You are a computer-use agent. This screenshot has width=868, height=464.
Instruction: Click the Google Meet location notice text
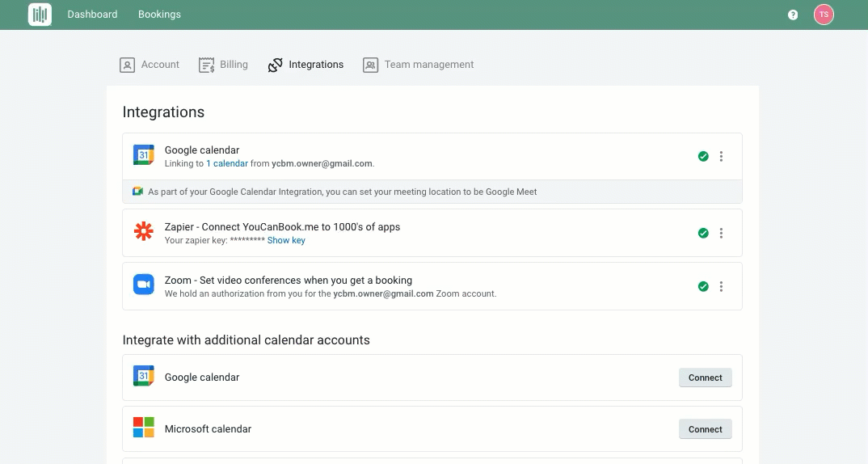point(342,192)
